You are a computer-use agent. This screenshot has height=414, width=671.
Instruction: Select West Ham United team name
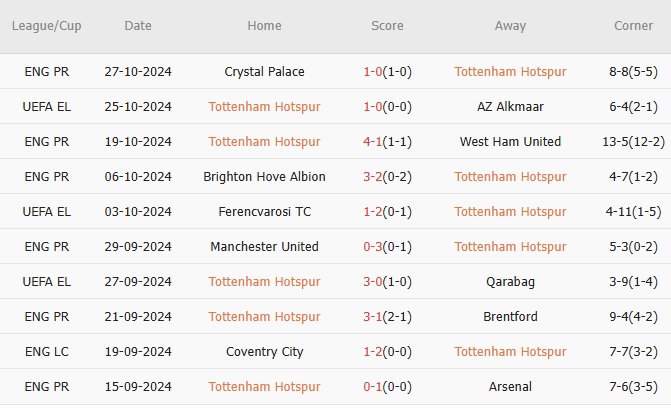(510, 142)
